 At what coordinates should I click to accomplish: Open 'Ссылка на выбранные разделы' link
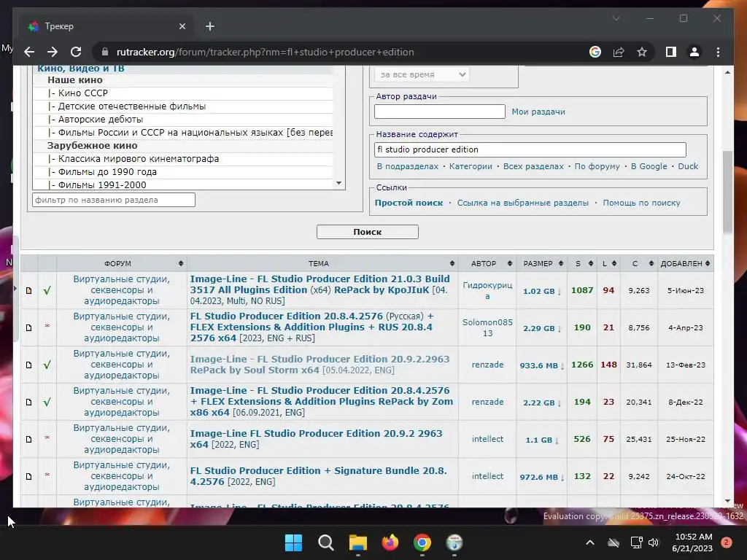(x=522, y=203)
